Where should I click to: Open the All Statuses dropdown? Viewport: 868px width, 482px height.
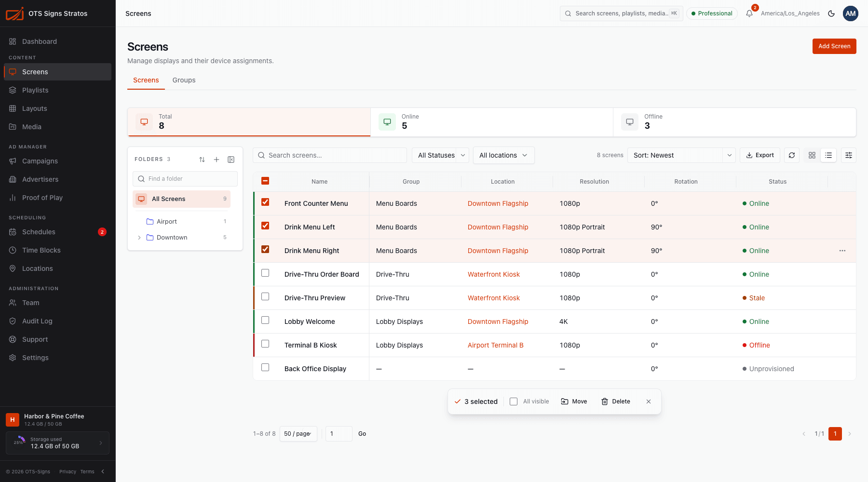click(440, 155)
